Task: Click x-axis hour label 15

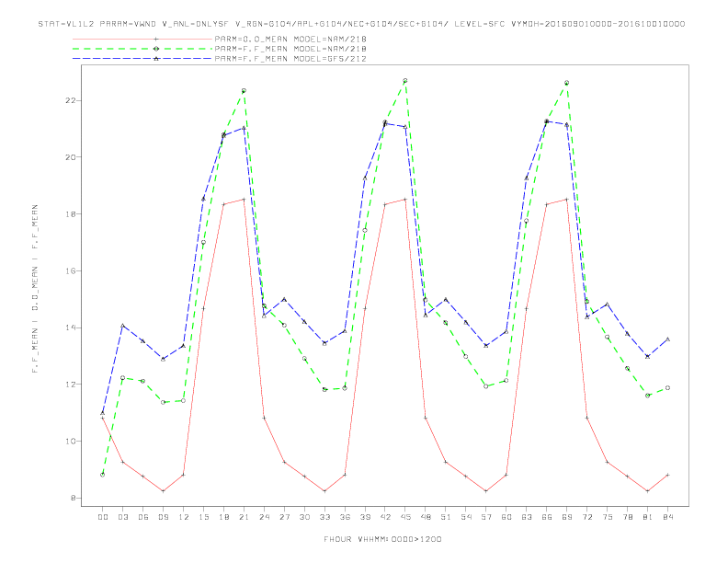Action: pos(203,517)
